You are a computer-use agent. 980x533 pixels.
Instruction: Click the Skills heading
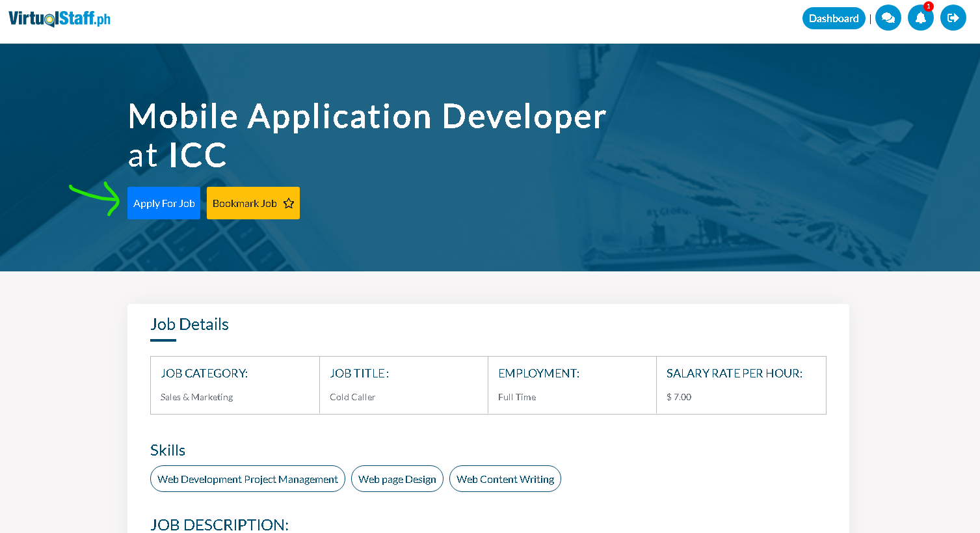[168, 450]
